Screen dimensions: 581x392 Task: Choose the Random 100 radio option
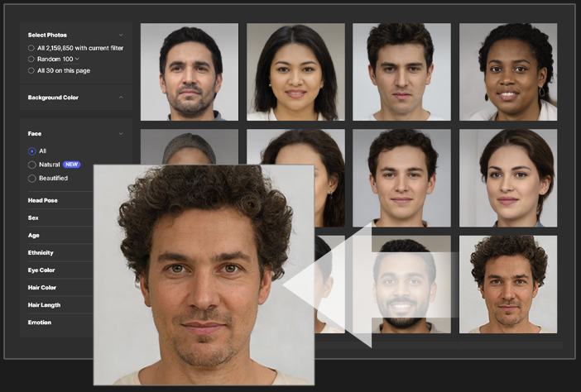pos(31,60)
